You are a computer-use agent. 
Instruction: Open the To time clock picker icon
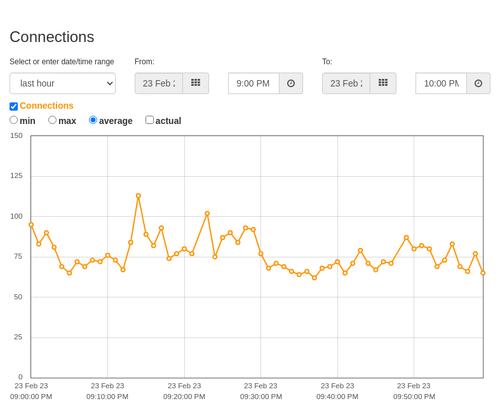478,83
